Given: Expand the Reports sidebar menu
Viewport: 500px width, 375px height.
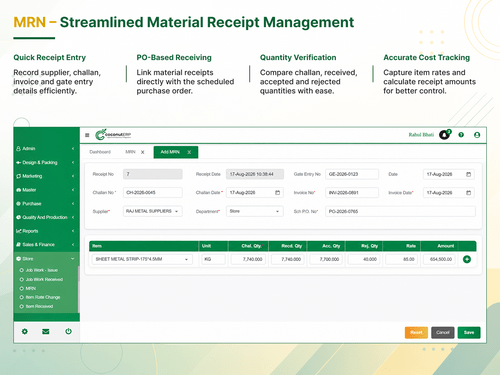Looking at the screenshot, I should point(46,231).
